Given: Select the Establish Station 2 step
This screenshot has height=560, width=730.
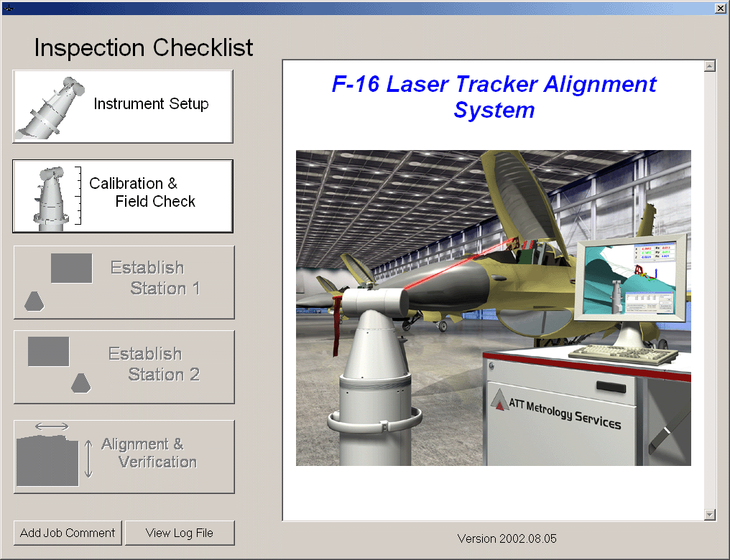Looking at the screenshot, I should (124, 367).
